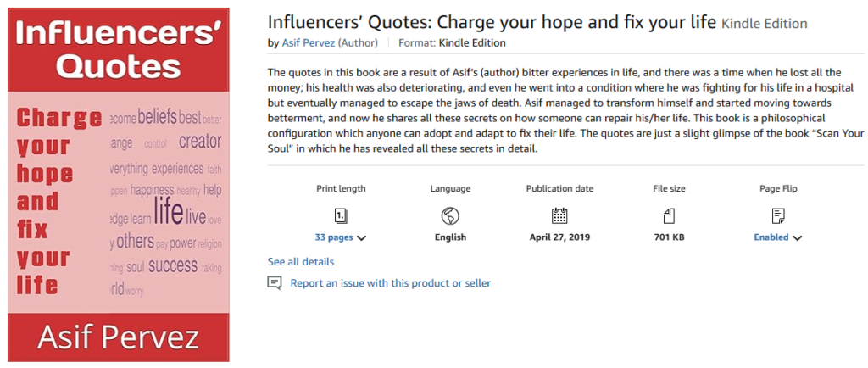Click the book title heading text
Viewport: 868px width, 368px height.
coord(492,23)
